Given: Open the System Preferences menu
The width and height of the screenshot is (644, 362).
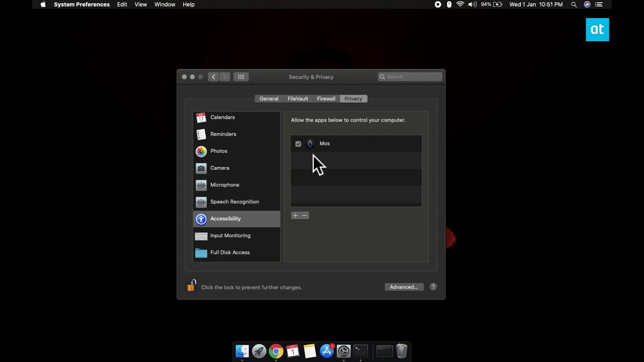Looking at the screenshot, I should point(82,5).
